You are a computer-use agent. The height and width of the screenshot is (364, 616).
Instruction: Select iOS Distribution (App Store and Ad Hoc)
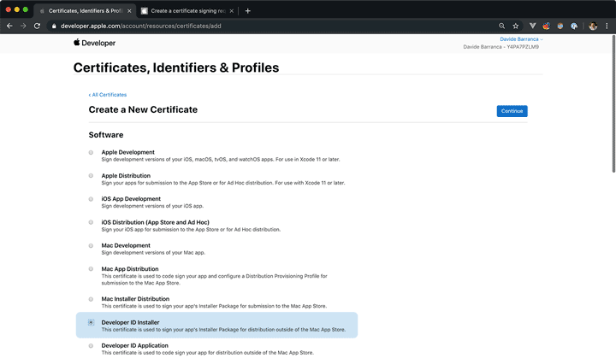(x=91, y=222)
